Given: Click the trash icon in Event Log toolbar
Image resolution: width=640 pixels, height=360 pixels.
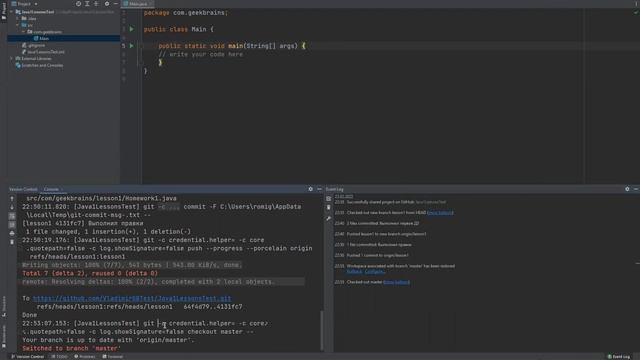Looking at the screenshot, I should pos(329,208).
